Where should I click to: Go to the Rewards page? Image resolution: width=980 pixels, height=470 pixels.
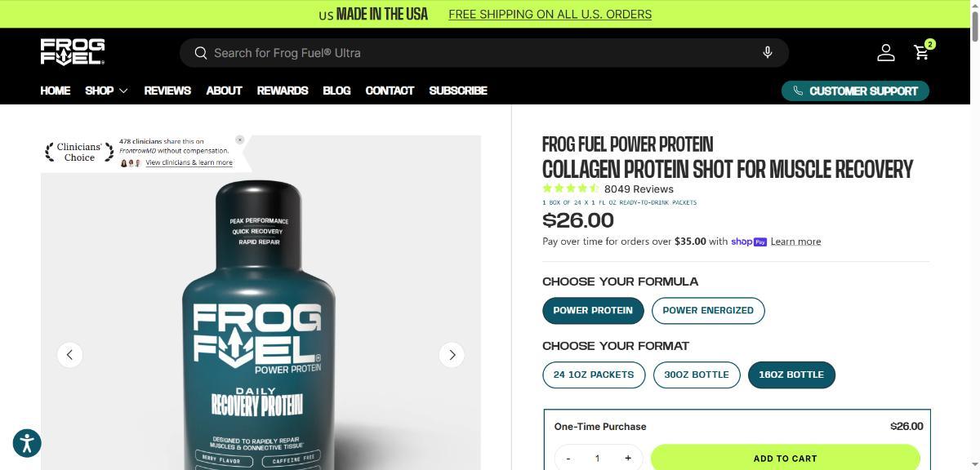tap(283, 91)
